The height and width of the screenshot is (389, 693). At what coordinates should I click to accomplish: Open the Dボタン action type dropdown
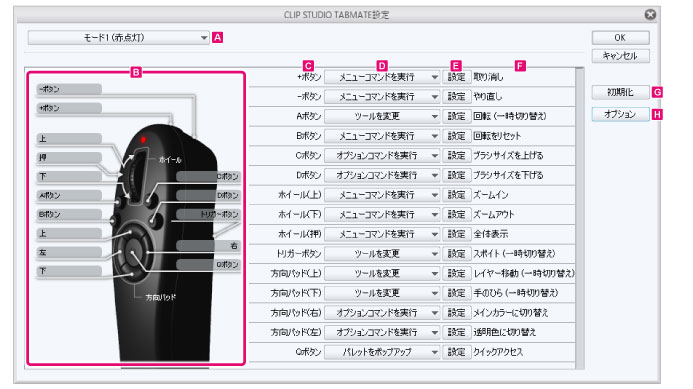coord(382,175)
